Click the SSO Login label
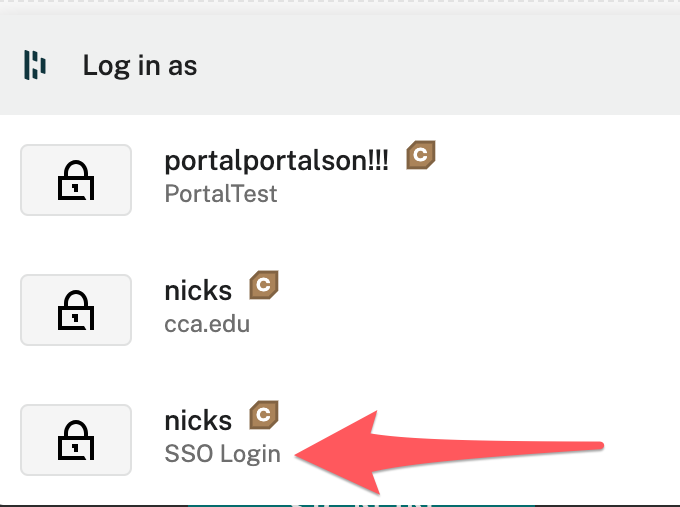 point(222,454)
